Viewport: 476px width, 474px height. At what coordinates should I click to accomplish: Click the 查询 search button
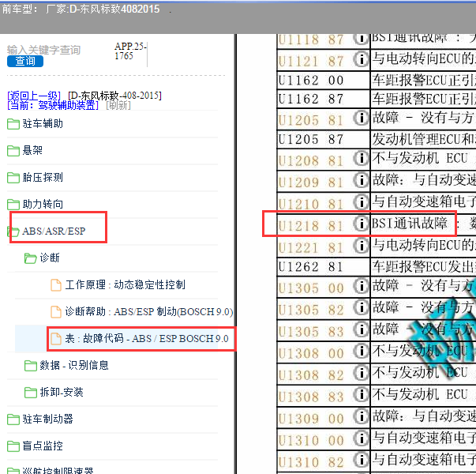click(25, 61)
